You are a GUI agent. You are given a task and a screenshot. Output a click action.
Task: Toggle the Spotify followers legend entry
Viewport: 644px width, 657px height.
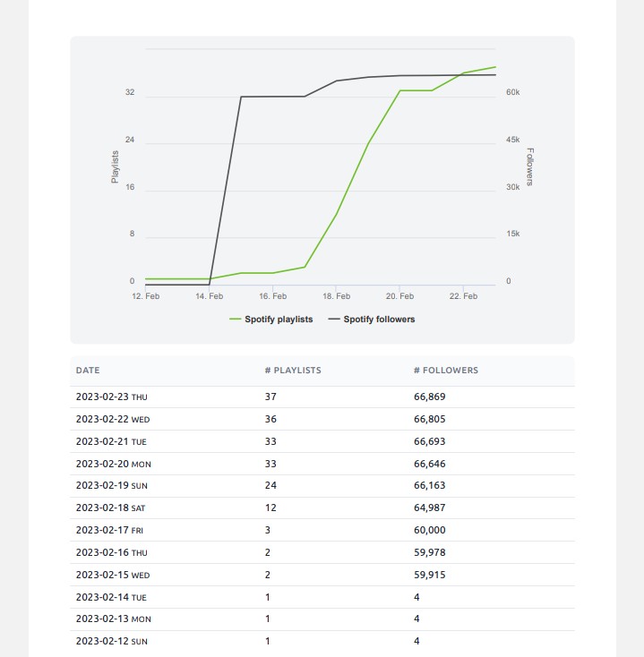(372, 320)
